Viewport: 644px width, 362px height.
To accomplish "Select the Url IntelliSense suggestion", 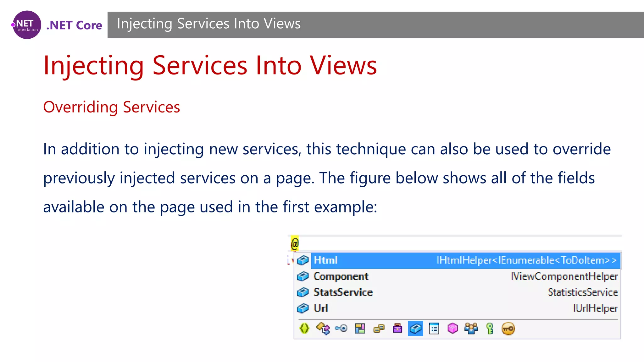I will (458, 308).
